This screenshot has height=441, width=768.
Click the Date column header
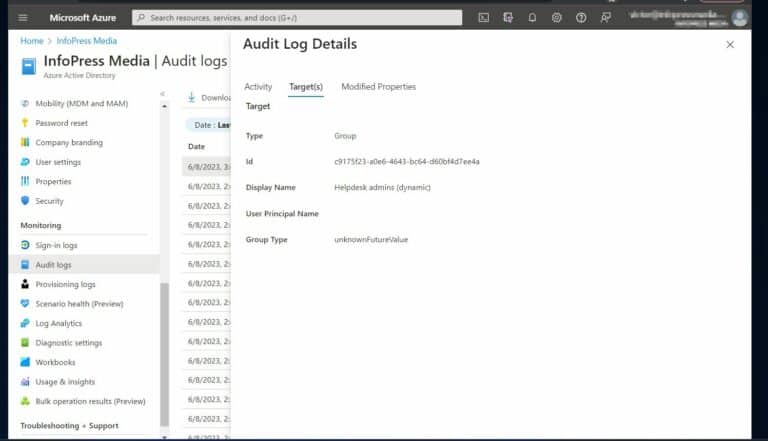(196, 147)
